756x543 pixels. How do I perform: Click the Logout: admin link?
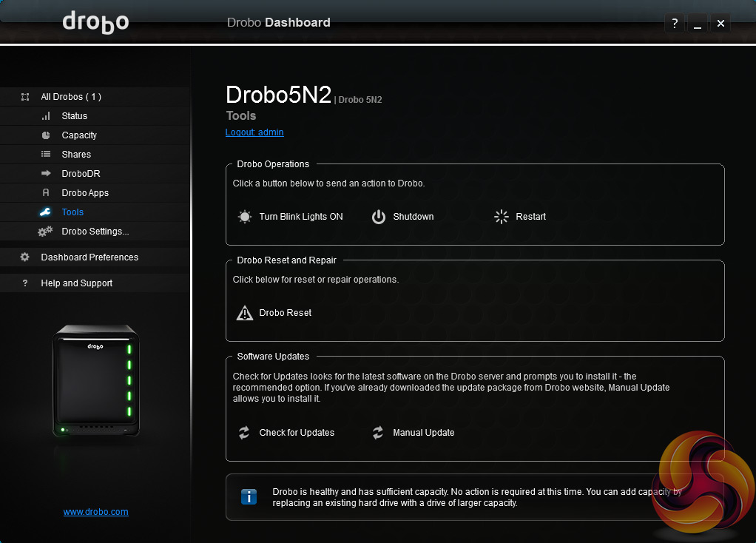[254, 132]
